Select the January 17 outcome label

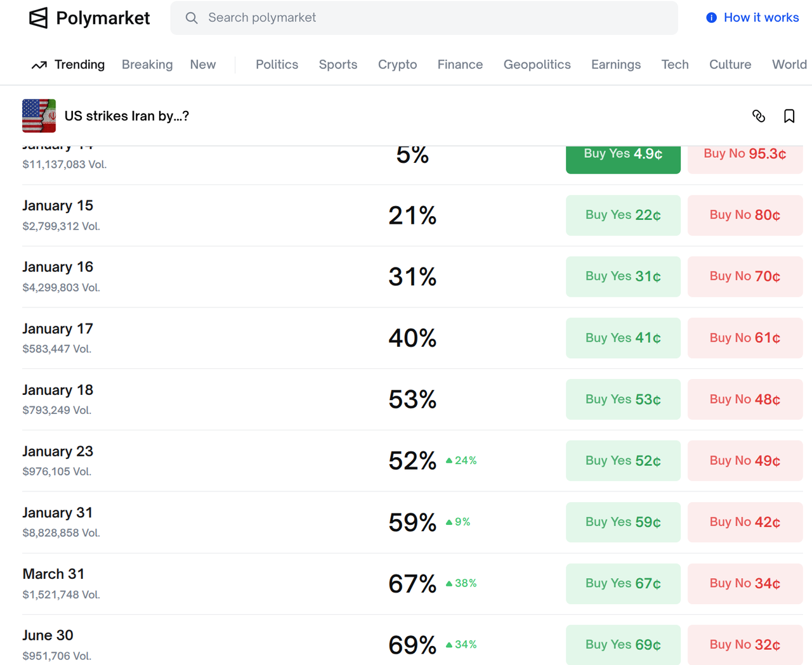point(58,328)
